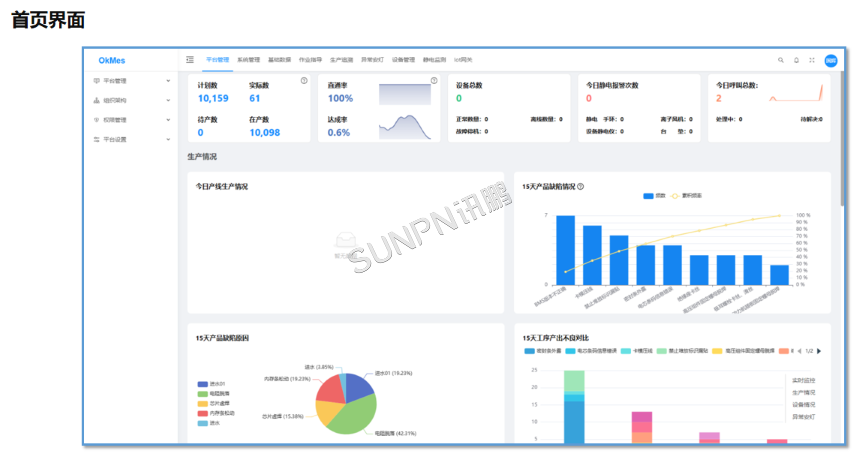
Task: Switch to 系统管理 top tab
Action: tap(248, 60)
